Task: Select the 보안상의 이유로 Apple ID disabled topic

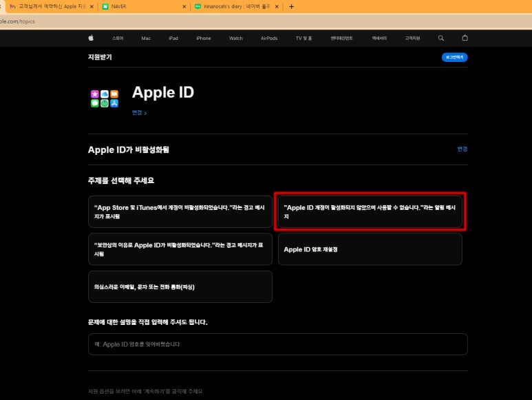Action: click(x=180, y=249)
